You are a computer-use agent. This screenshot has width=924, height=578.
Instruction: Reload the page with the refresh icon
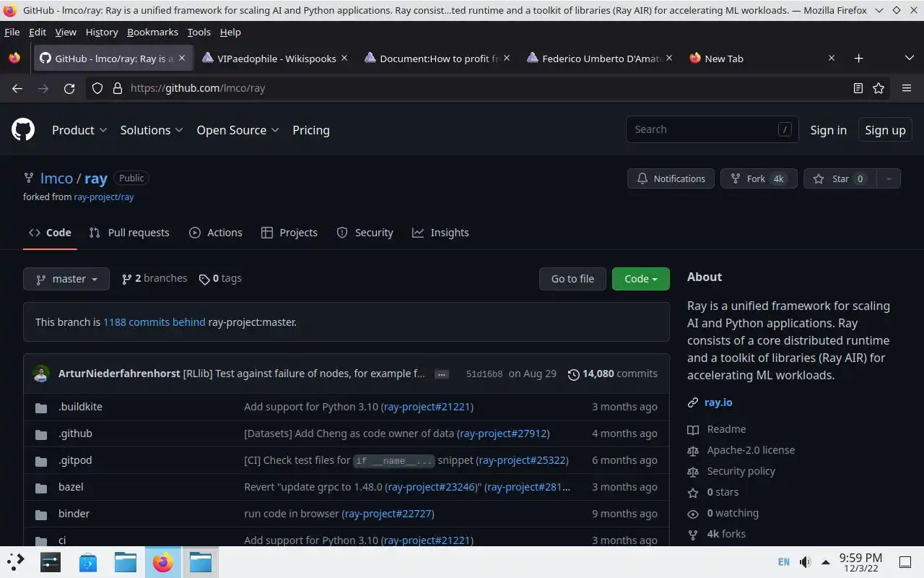click(69, 88)
